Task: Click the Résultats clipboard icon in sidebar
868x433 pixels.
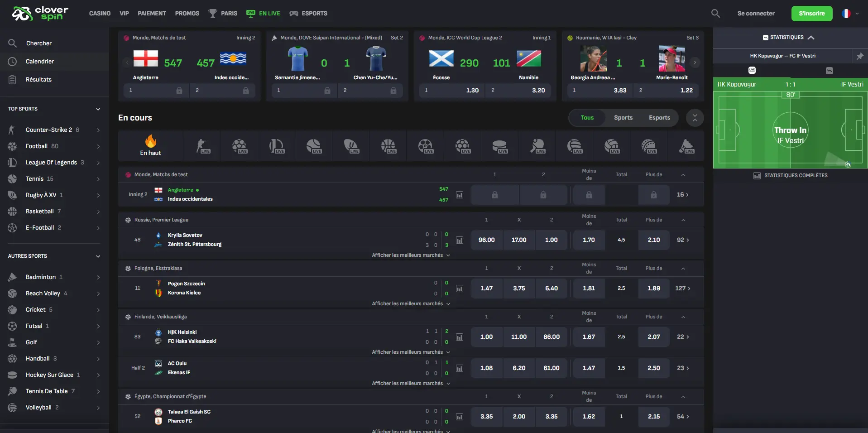Action: 12,79
